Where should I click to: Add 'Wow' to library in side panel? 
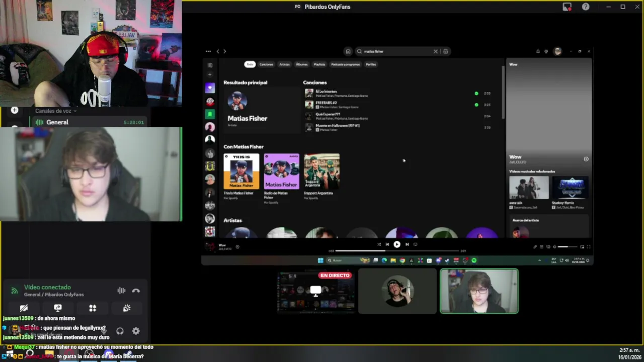[586, 159]
